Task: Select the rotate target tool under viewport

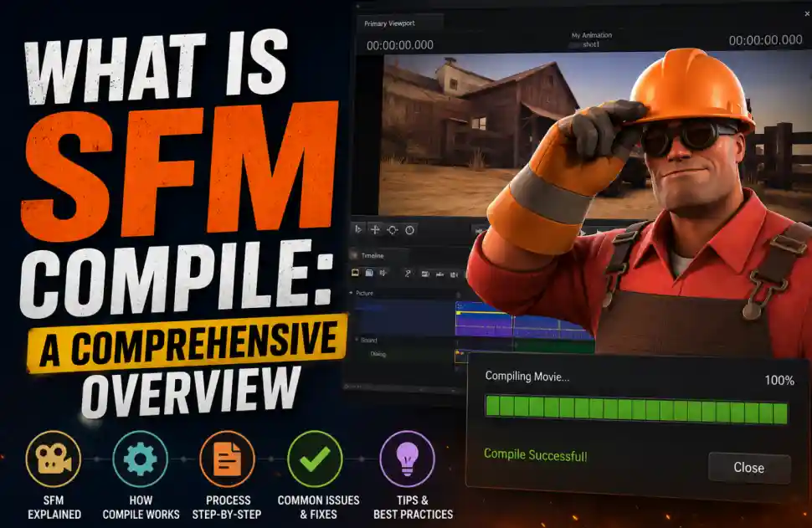Action: point(392,230)
